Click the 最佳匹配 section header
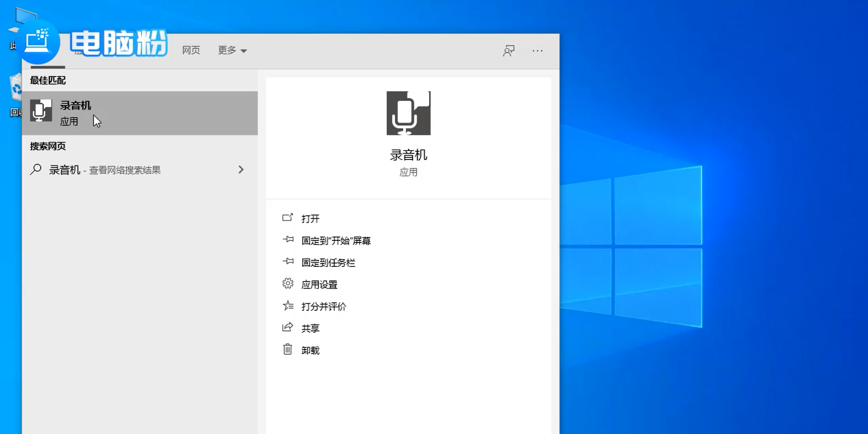Screen dimensions: 868x434 48,80
